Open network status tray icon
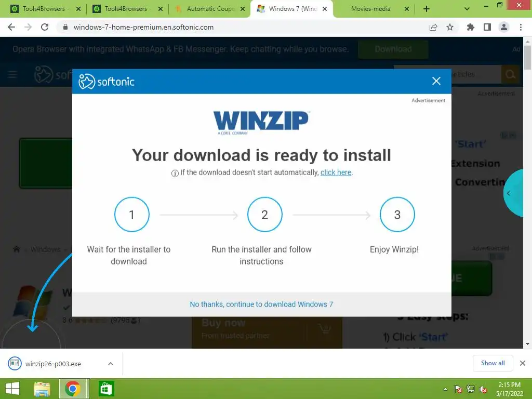532x399 pixels. click(x=471, y=389)
